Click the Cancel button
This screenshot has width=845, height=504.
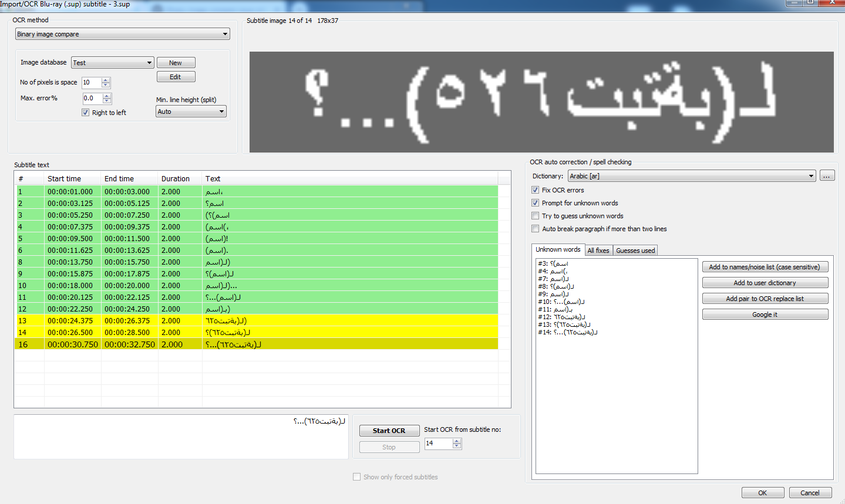click(810, 493)
